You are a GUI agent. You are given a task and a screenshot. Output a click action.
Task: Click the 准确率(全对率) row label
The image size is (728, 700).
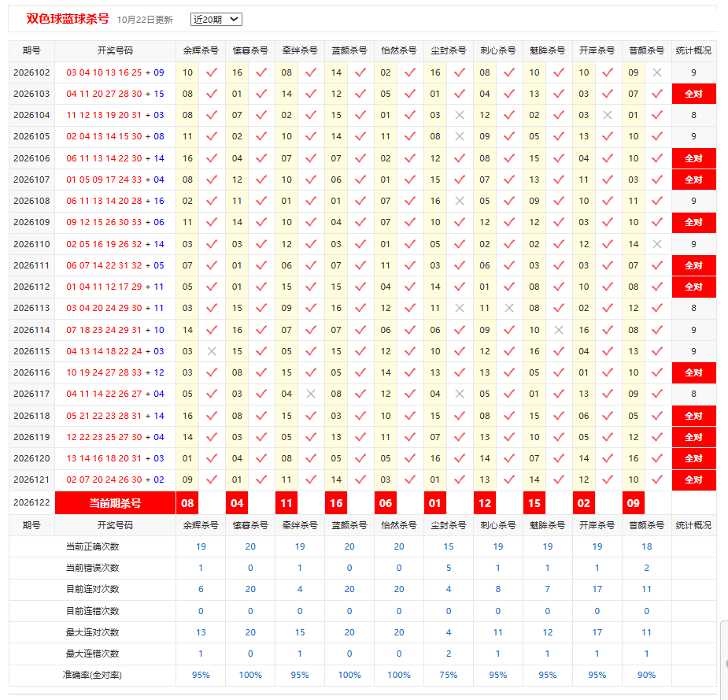point(92,675)
